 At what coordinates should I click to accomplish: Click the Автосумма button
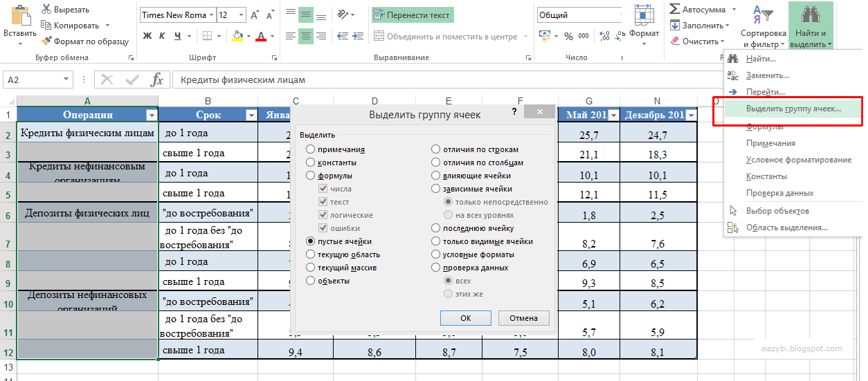pos(698,10)
